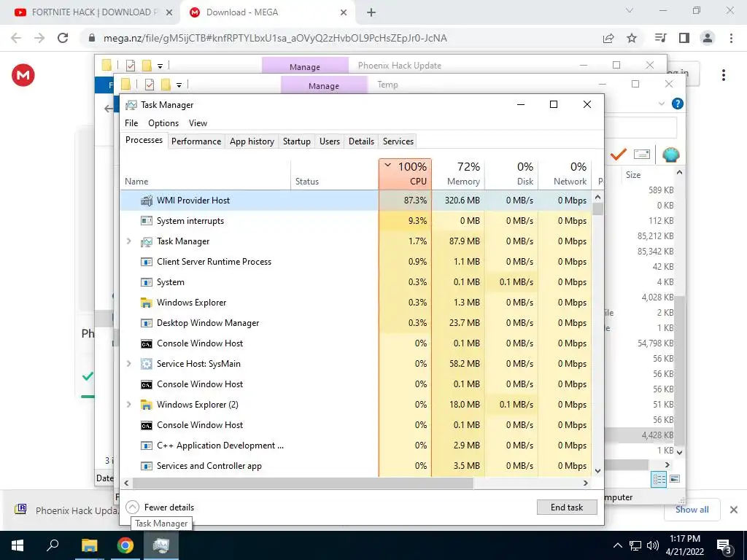Bookmark this page with the star icon
The width and height of the screenshot is (747, 560).
632,38
